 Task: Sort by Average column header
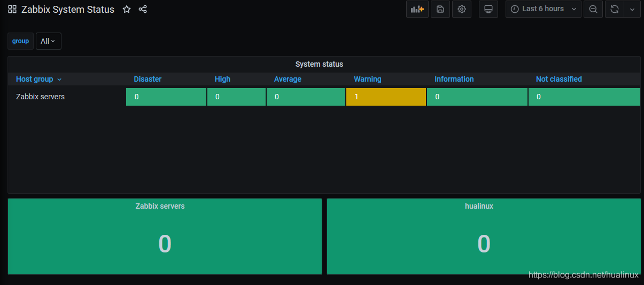coord(288,79)
